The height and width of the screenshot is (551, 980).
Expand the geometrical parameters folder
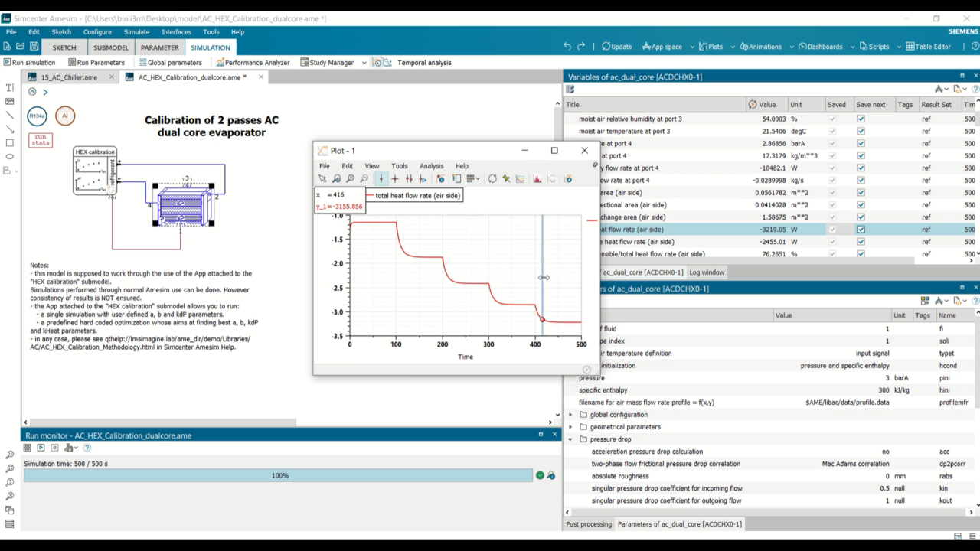pyautogui.click(x=570, y=427)
